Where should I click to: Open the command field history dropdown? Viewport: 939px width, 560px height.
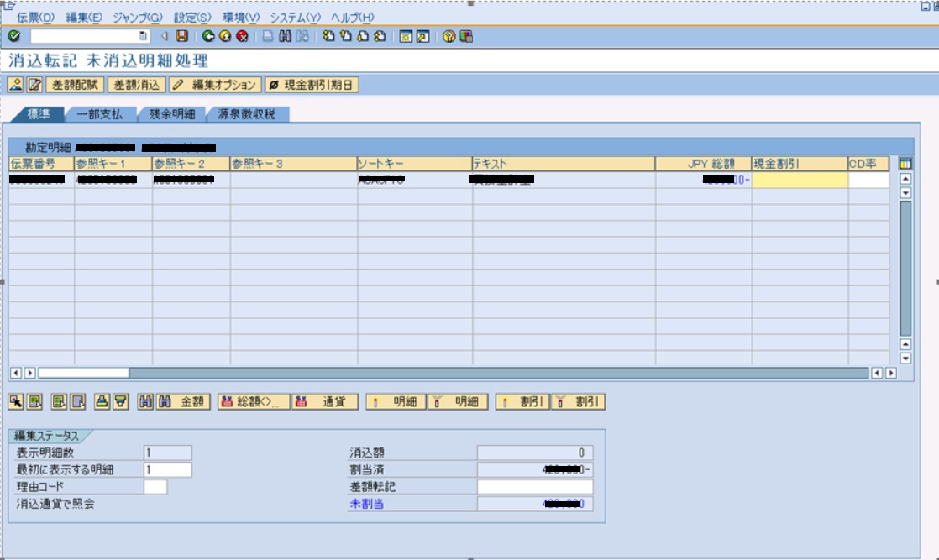click(144, 34)
